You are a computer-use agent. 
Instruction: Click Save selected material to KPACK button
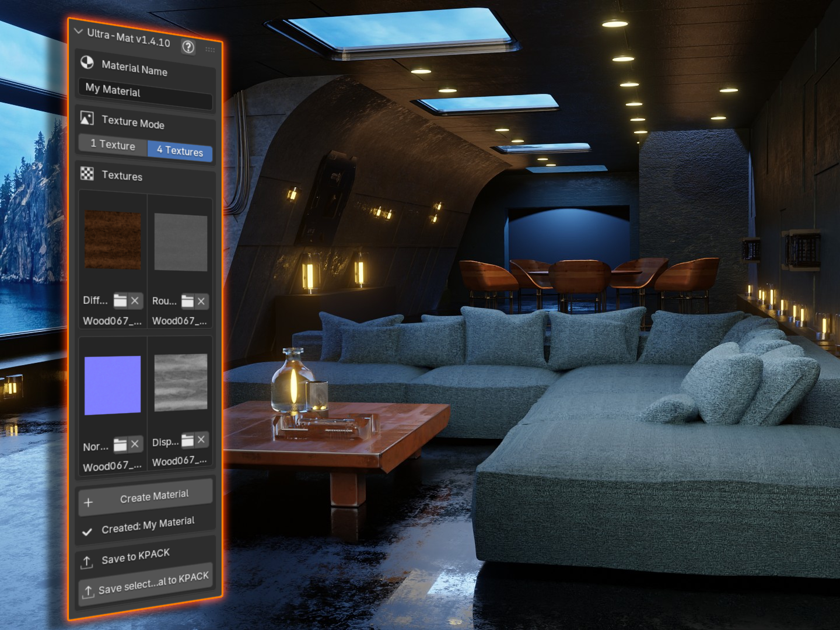point(146,584)
